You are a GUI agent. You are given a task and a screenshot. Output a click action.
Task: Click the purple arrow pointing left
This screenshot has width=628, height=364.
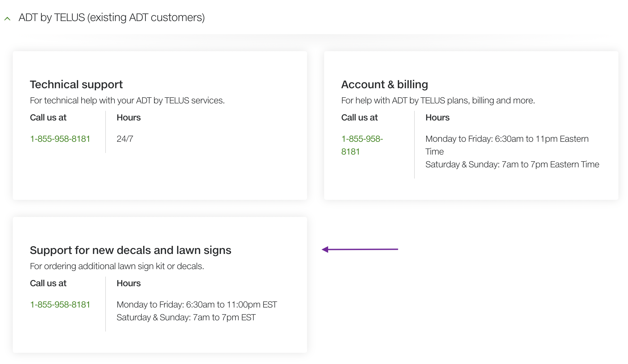[360, 249]
